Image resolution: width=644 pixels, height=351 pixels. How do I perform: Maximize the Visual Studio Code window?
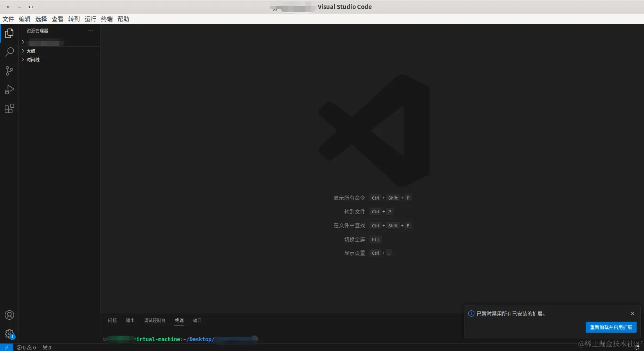coord(31,7)
